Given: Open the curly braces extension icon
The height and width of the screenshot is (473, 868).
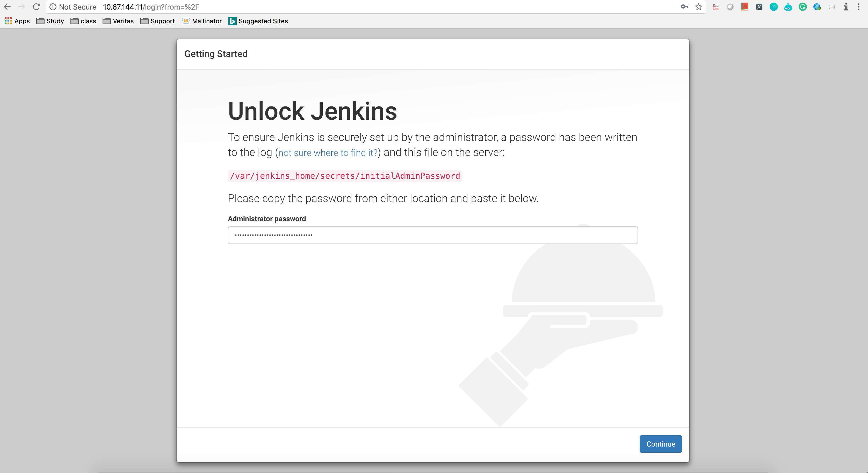Looking at the screenshot, I should click(x=831, y=7).
